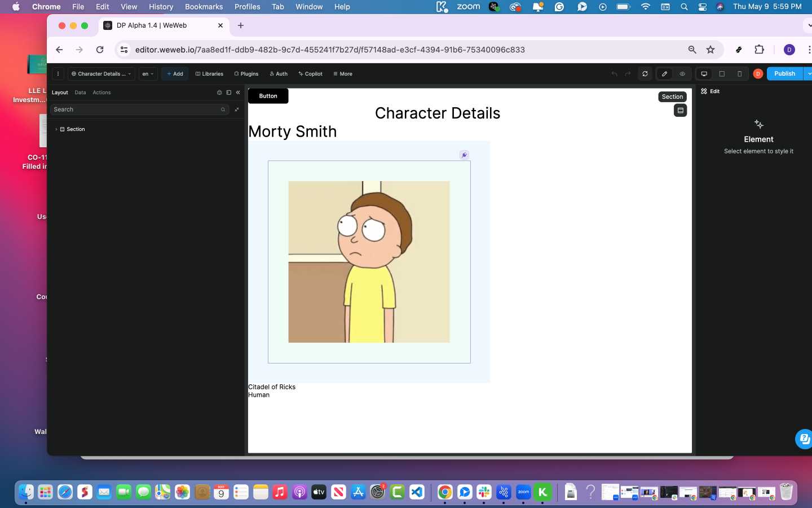Select the Citadel of Ricks text
812x508 pixels.
click(x=272, y=387)
